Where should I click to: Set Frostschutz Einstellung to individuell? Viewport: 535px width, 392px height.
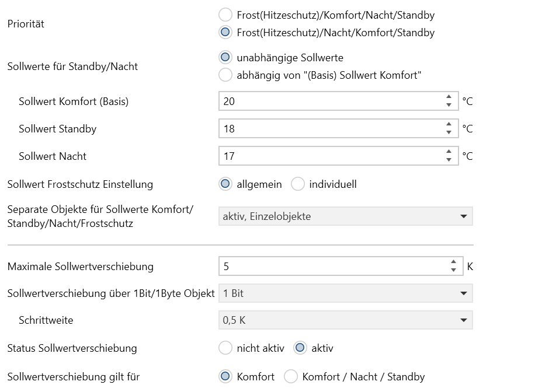pyautogui.click(x=297, y=184)
